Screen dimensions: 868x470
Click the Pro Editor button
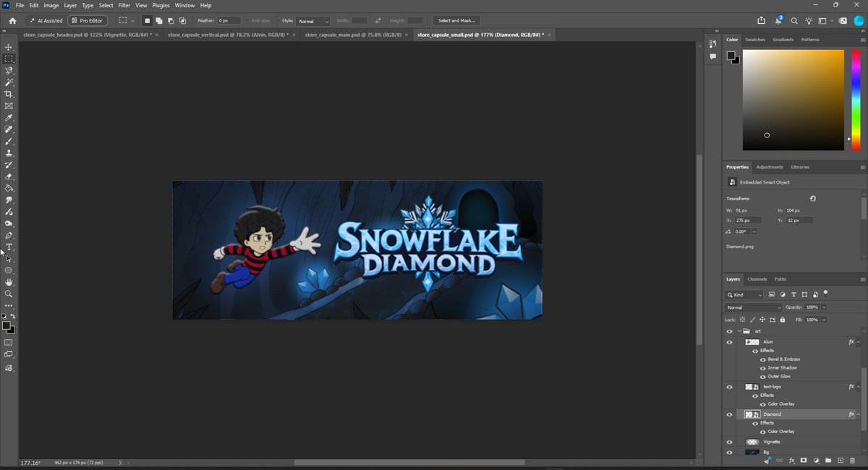tap(88, 21)
